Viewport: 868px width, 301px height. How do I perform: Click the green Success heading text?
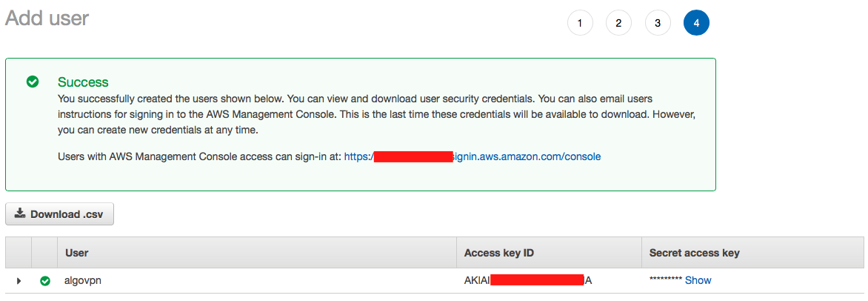pos(83,82)
